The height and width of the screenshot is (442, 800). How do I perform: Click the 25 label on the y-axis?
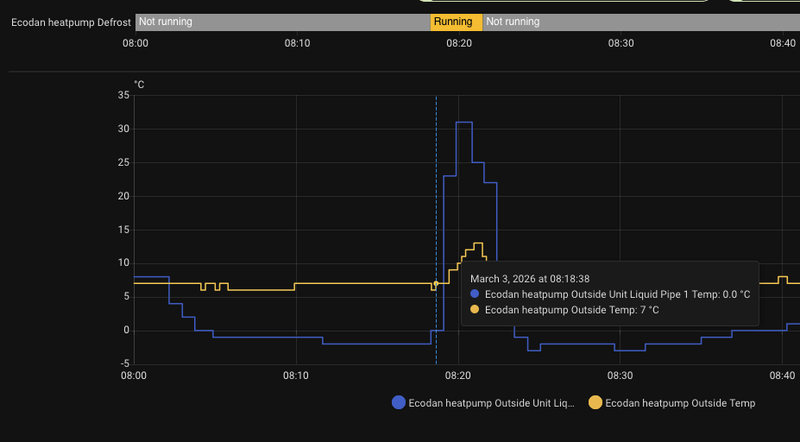123,162
